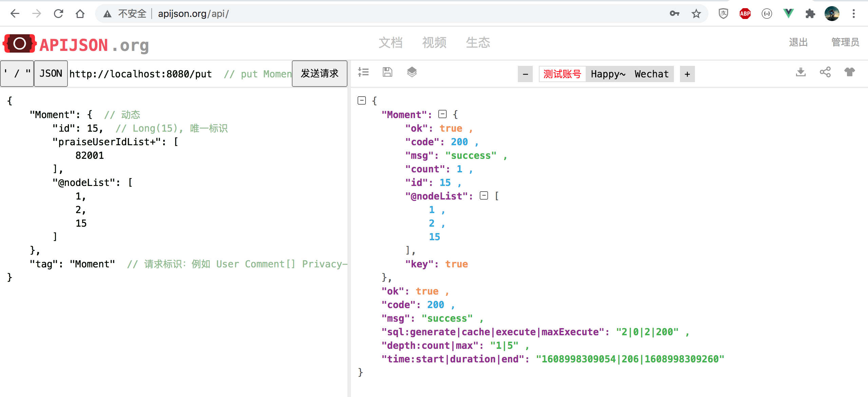Select the 测试账号 account tab
Viewport: 868px width, 397px height.
562,74
